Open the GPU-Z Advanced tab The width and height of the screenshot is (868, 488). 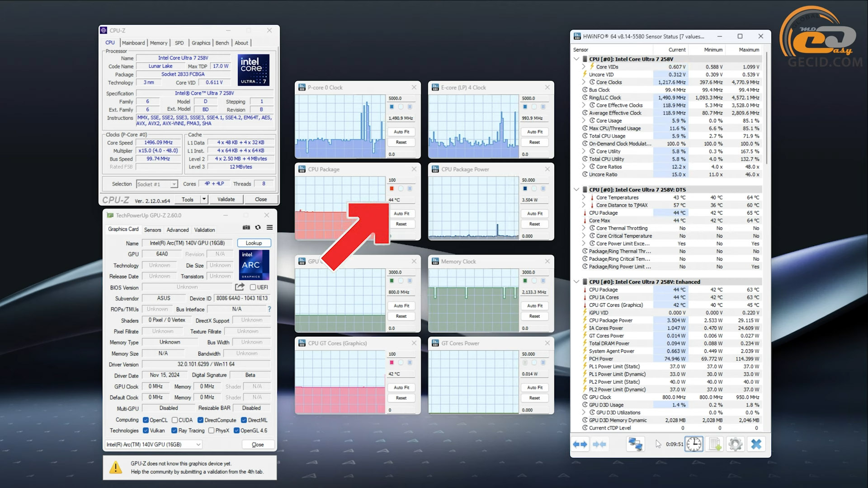click(178, 230)
